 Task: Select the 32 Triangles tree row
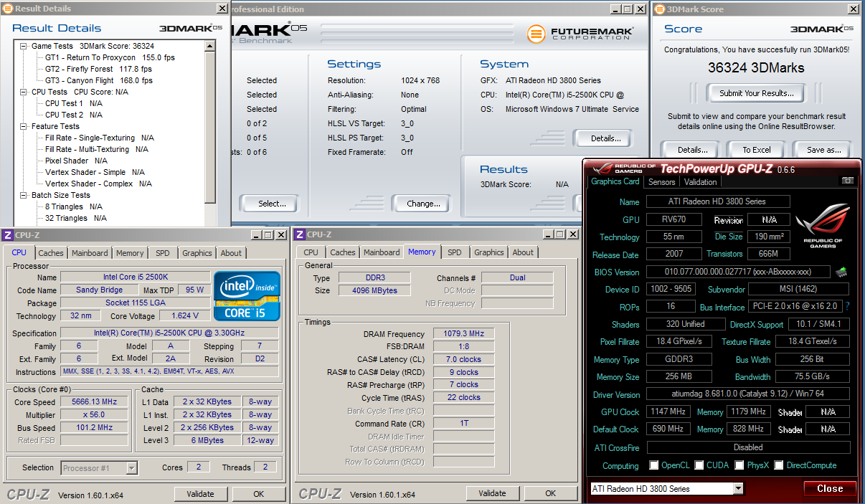pyautogui.click(x=76, y=218)
